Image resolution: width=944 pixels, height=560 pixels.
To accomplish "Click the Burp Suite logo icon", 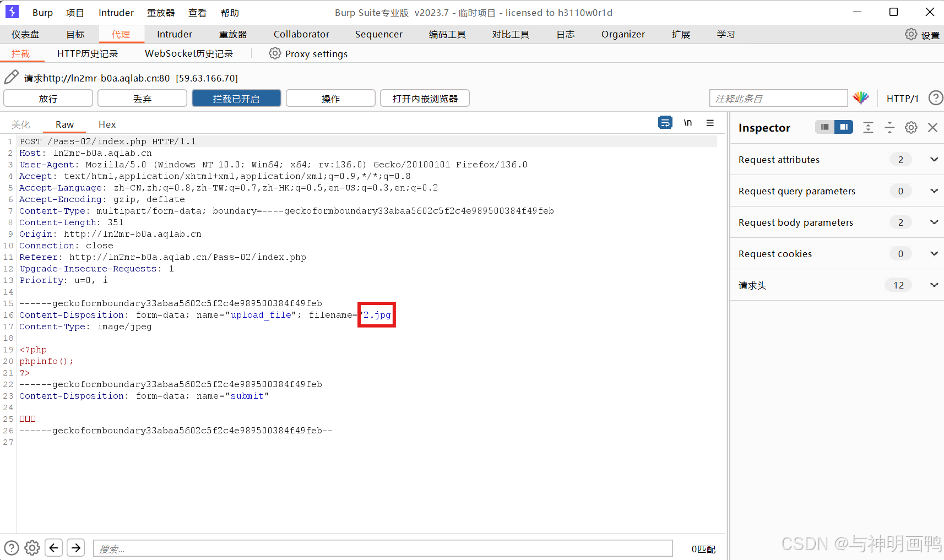I will [x=12, y=12].
